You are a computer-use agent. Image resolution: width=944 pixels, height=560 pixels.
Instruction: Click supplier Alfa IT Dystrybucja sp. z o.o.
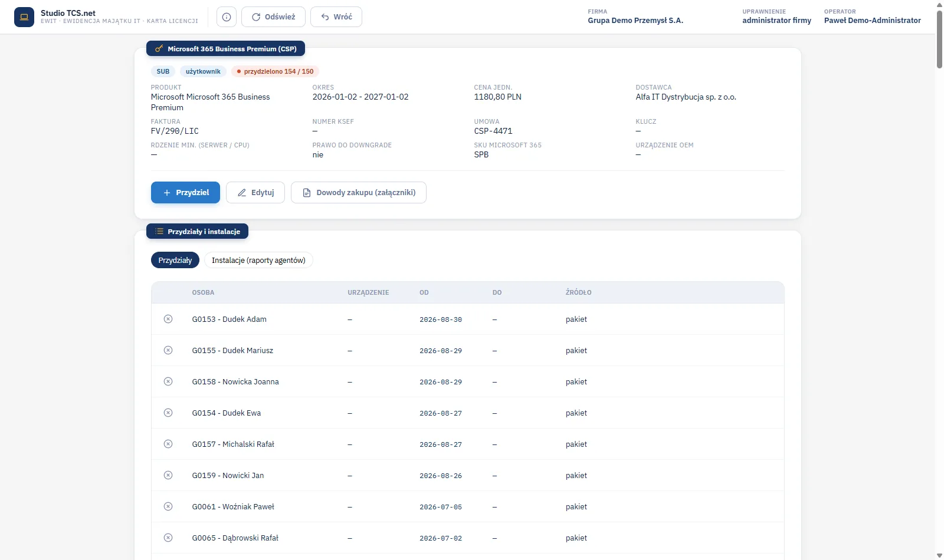pyautogui.click(x=686, y=97)
